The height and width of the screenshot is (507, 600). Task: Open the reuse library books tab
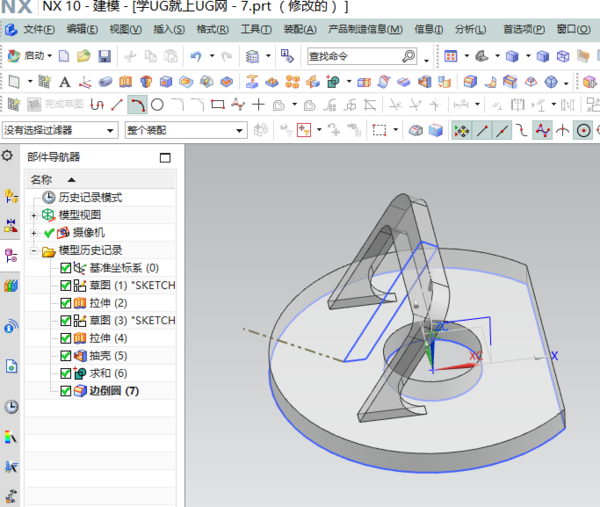tap(11, 285)
